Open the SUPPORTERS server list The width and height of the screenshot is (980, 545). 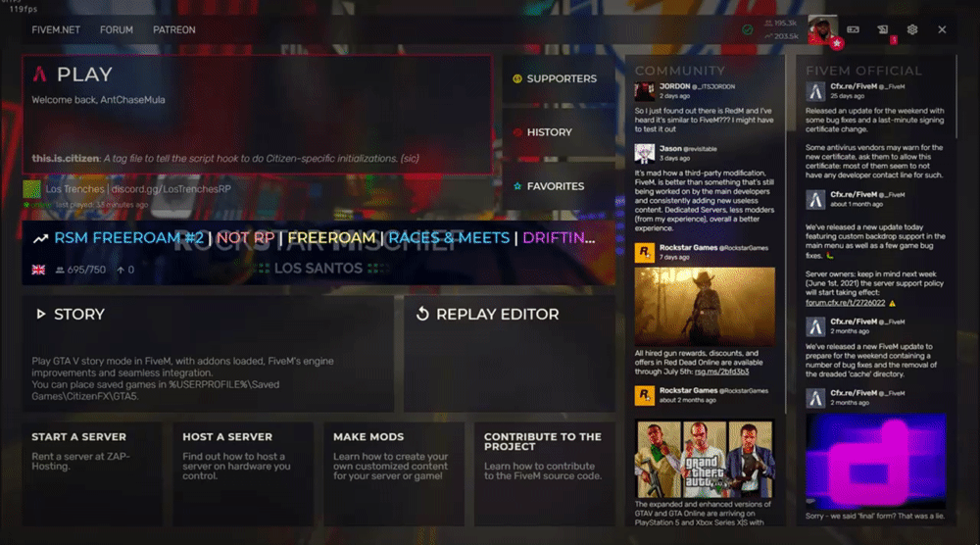[x=559, y=78]
